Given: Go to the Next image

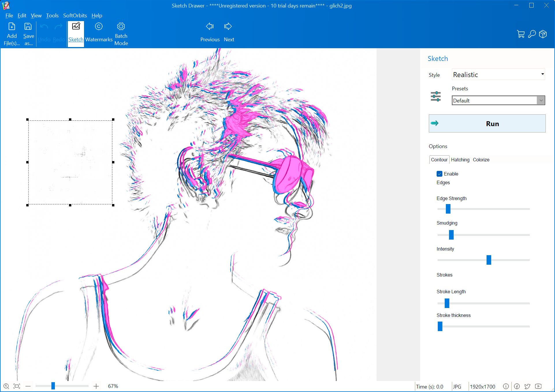Looking at the screenshot, I should (229, 32).
